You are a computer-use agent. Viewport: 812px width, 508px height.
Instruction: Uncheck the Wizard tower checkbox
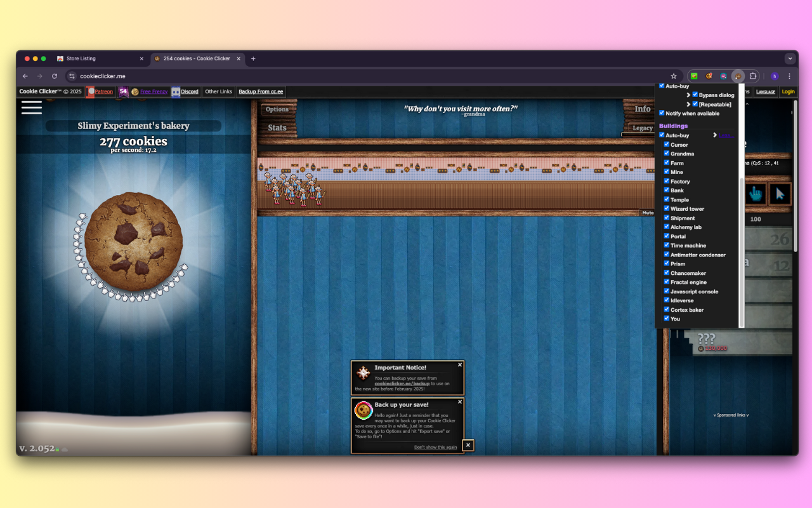click(x=665, y=208)
